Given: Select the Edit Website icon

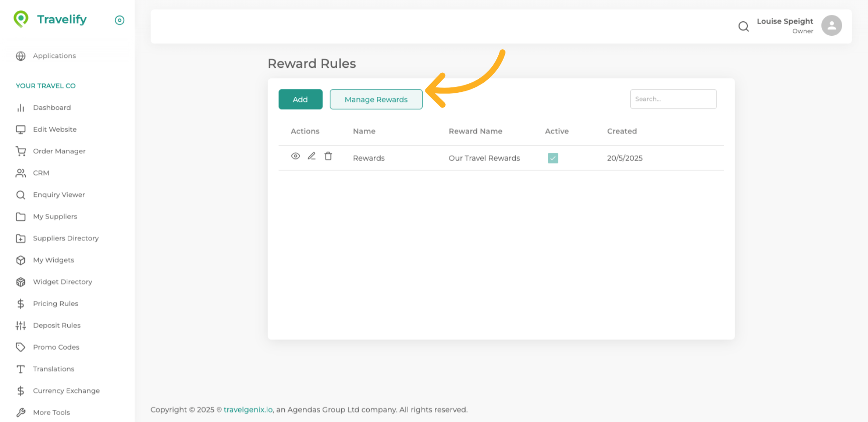Looking at the screenshot, I should point(21,129).
